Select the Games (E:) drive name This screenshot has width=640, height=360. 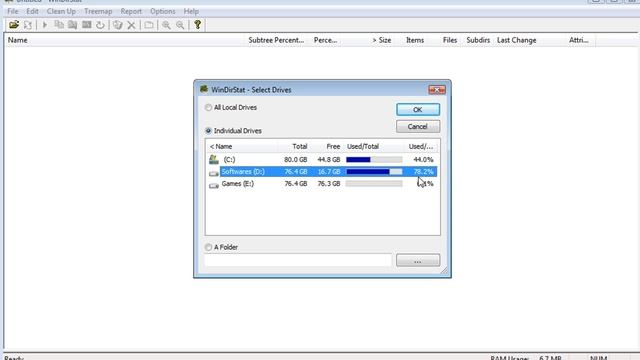[x=238, y=184]
